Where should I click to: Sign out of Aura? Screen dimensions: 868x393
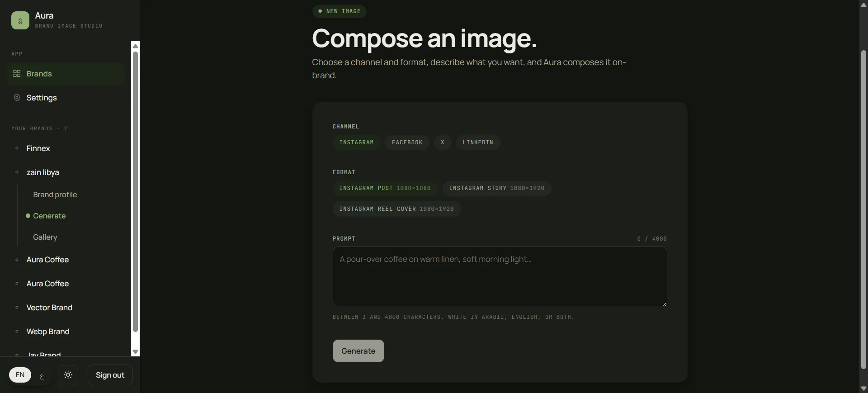click(110, 375)
